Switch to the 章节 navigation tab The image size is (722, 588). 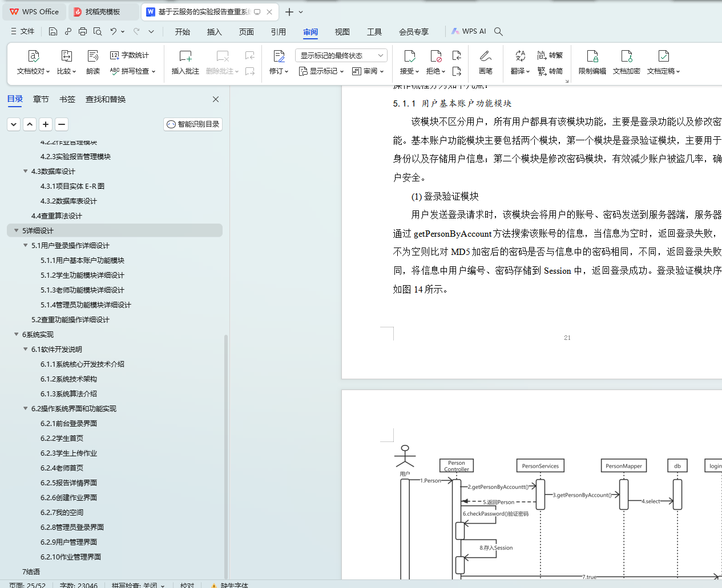tap(41, 99)
